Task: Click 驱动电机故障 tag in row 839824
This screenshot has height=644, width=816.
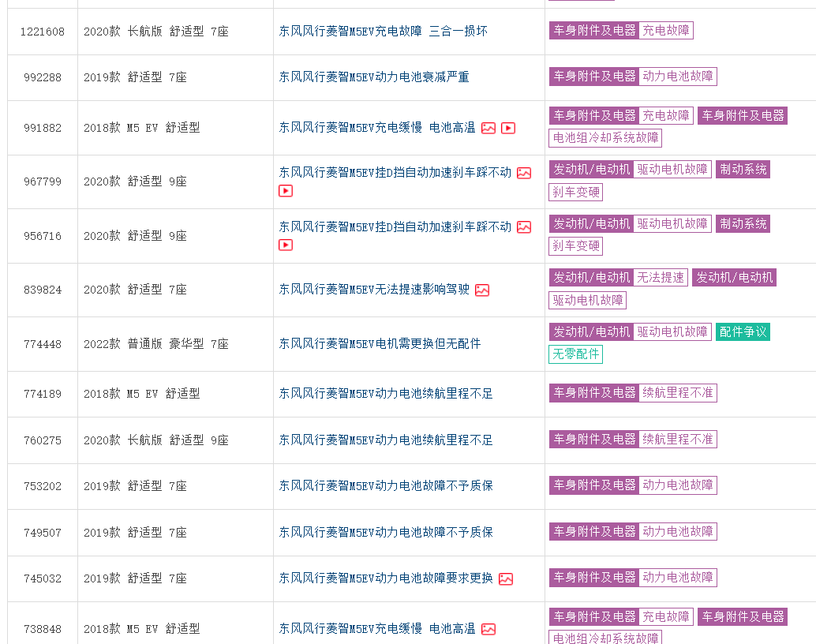Action: [x=588, y=301]
